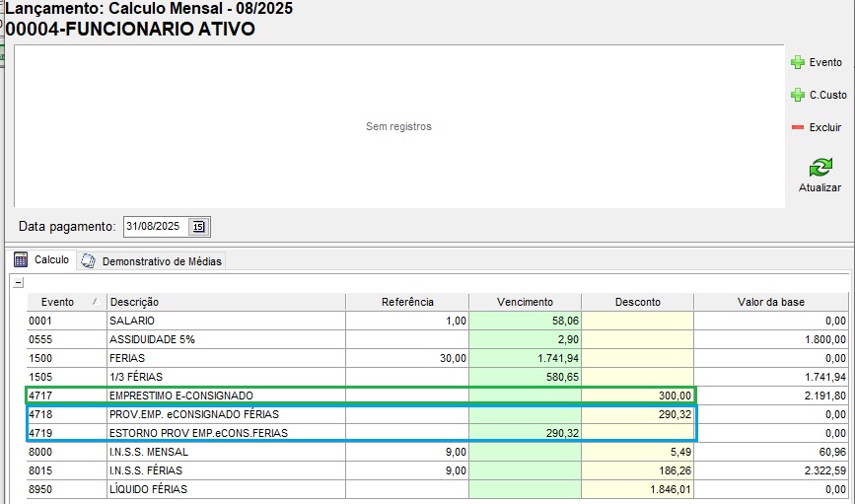Collapse the grid using the minus box

pyautogui.click(x=18, y=283)
